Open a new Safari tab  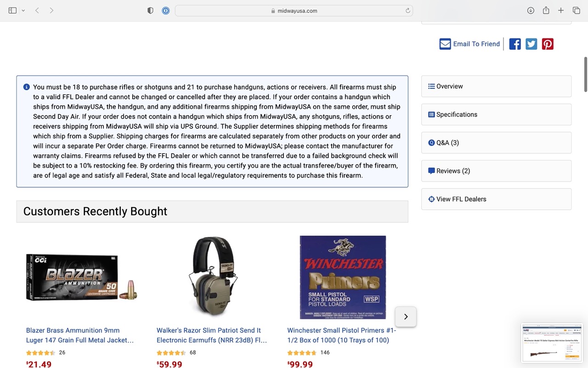(x=561, y=11)
